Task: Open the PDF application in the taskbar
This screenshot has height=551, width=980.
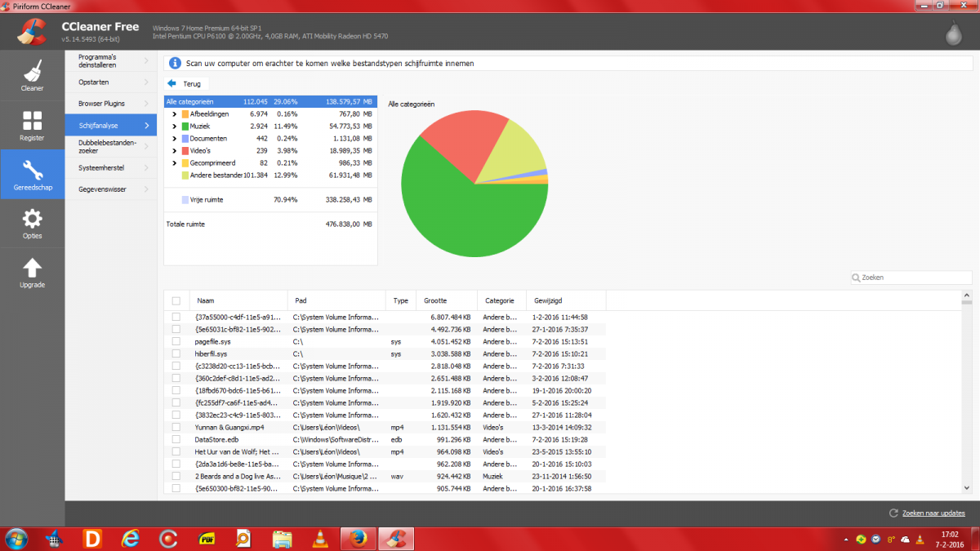Action: coord(207,539)
